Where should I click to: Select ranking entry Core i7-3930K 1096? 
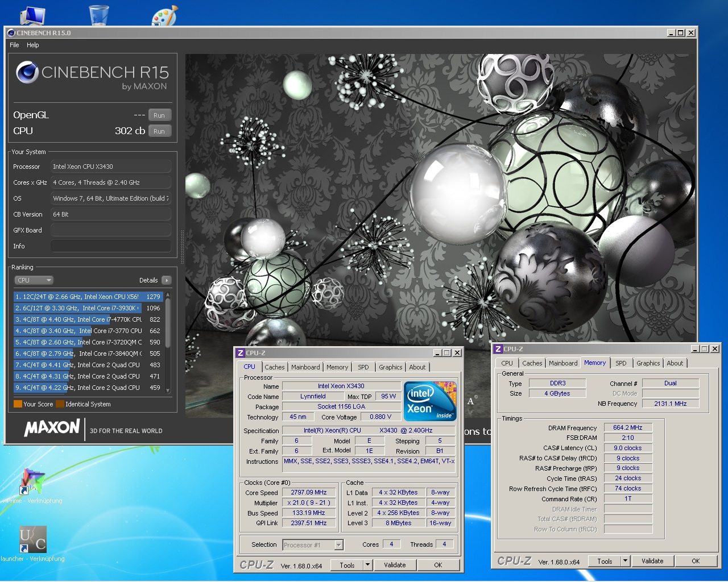[88, 308]
